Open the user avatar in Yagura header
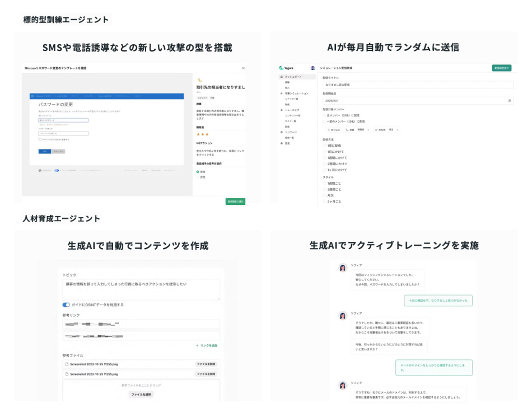The image size is (532, 412). click(313, 68)
